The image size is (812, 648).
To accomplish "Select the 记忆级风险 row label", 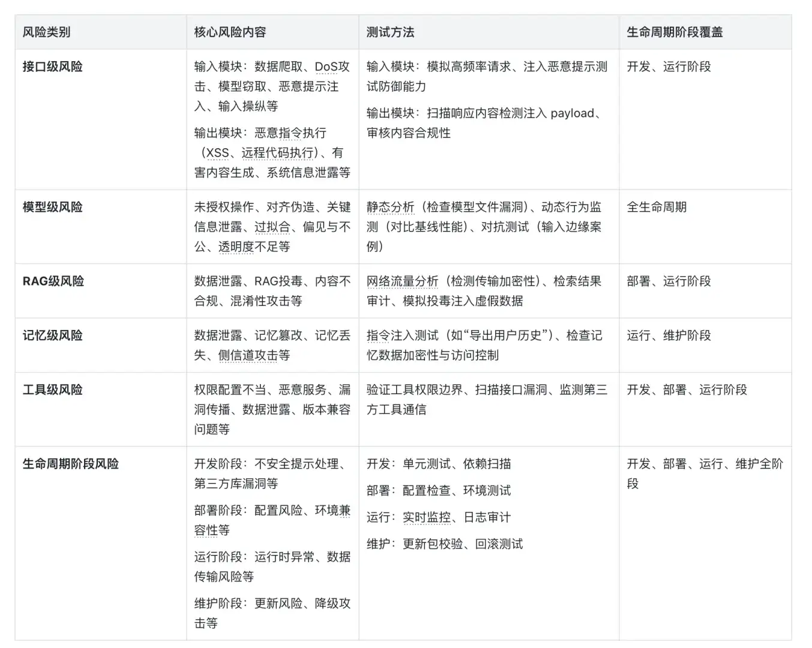I will pyautogui.click(x=52, y=335).
